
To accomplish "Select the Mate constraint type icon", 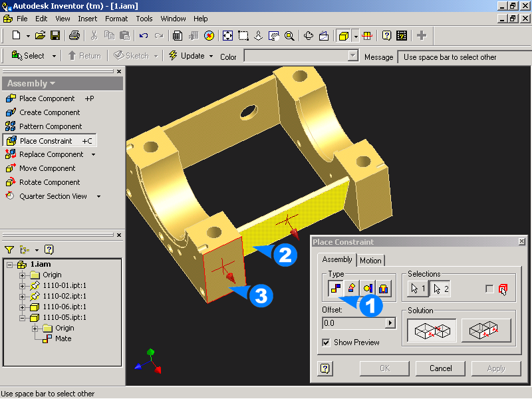I will pos(335,289).
